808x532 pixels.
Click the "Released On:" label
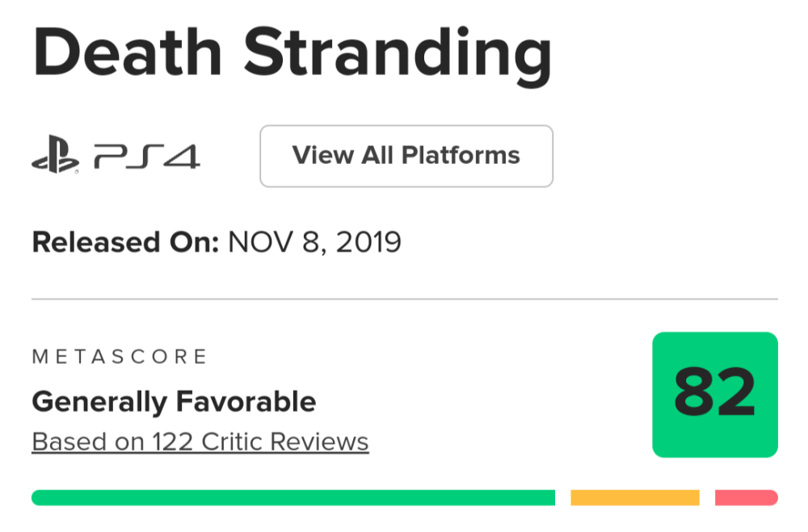125,241
